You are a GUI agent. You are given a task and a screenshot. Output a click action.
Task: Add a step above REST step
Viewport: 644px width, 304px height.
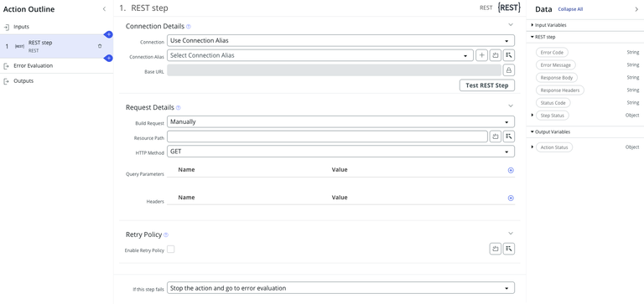tap(108, 34)
